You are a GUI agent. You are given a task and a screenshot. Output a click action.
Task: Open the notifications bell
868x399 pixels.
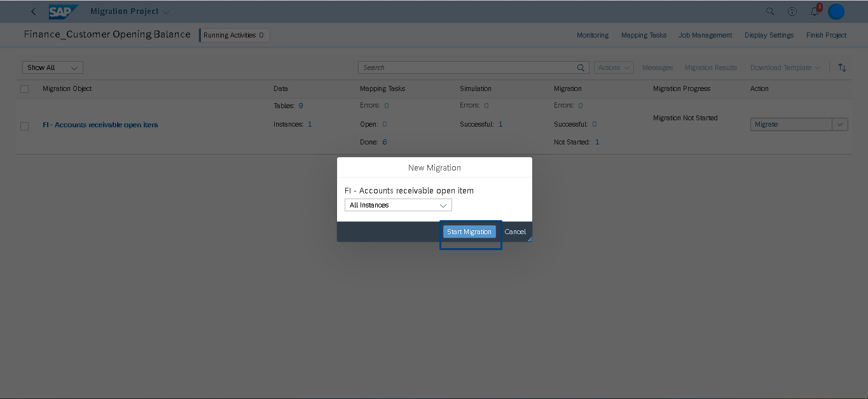[x=814, y=11]
